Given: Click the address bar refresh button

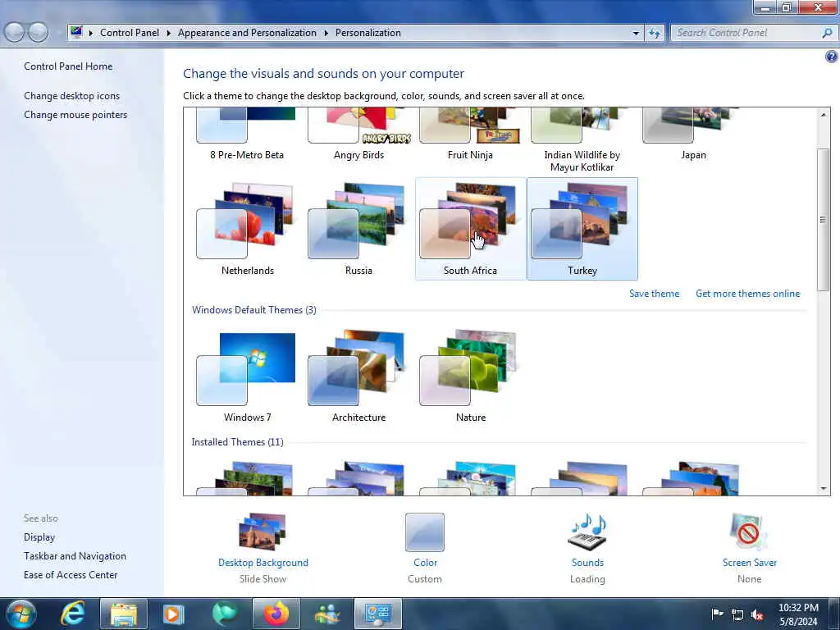Looking at the screenshot, I should pos(654,33).
